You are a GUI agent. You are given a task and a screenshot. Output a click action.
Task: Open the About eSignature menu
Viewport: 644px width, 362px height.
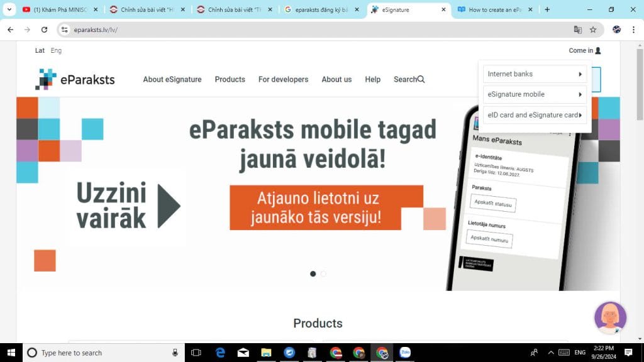[x=172, y=79]
